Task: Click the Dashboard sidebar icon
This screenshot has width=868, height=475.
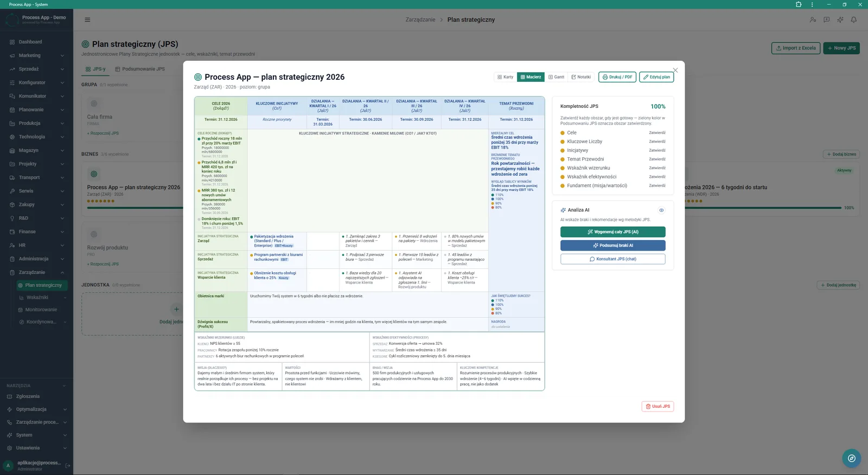Action: [12, 42]
